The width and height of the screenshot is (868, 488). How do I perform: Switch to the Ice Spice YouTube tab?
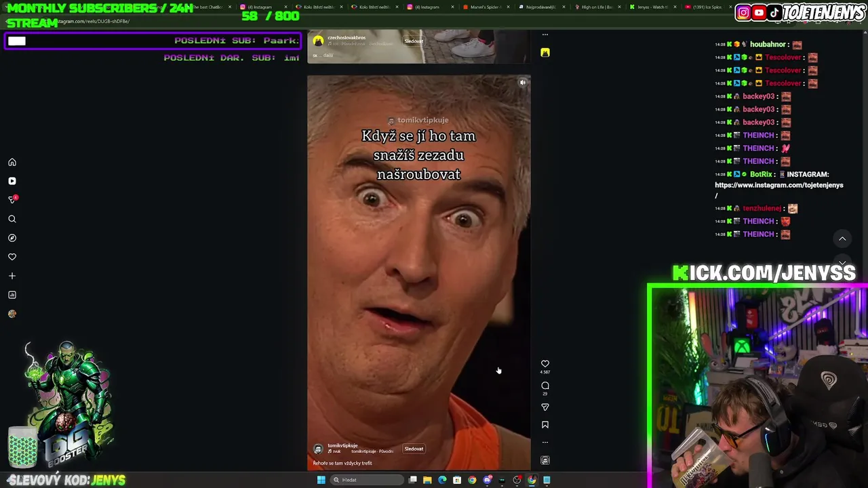[x=708, y=7]
